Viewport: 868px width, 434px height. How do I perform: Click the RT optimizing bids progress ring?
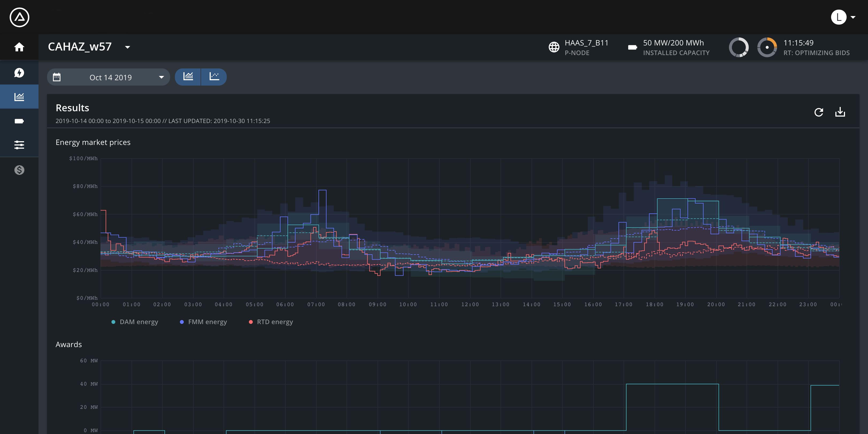pyautogui.click(x=767, y=47)
